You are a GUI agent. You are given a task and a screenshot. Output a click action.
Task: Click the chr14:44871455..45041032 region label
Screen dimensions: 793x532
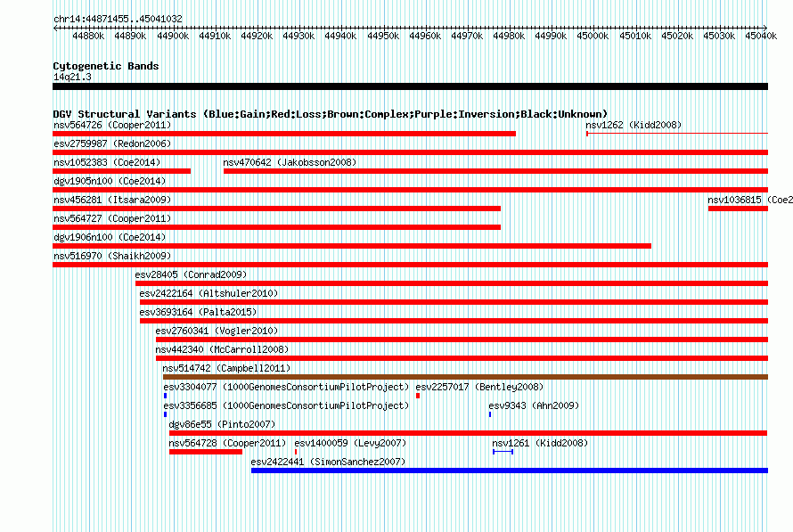(x=118, y=19)
